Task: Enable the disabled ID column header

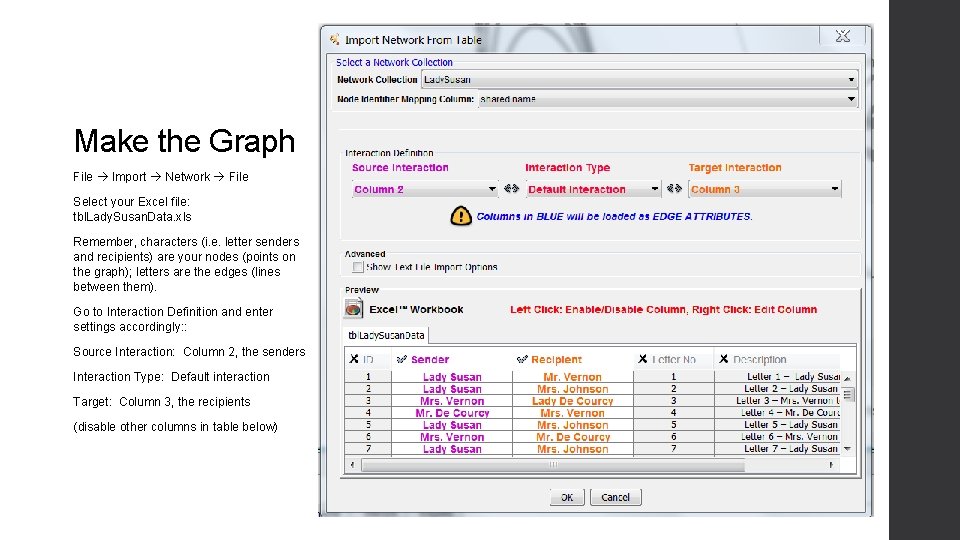Action: click(368, 359)
